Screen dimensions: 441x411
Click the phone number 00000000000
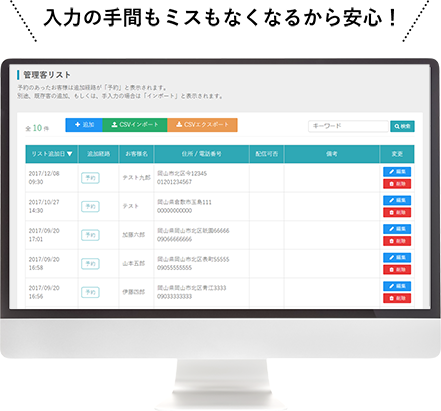(x=174, y=211)
